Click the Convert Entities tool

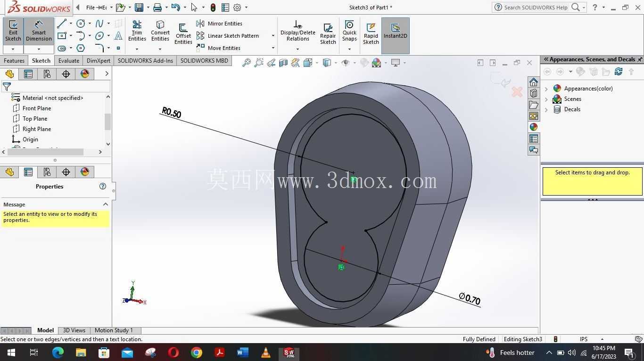pyautogui.click(x=160, y=31)
